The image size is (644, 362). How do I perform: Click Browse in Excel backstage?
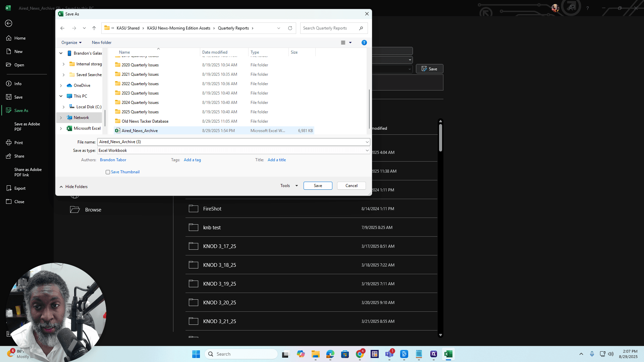coord(86,210)
